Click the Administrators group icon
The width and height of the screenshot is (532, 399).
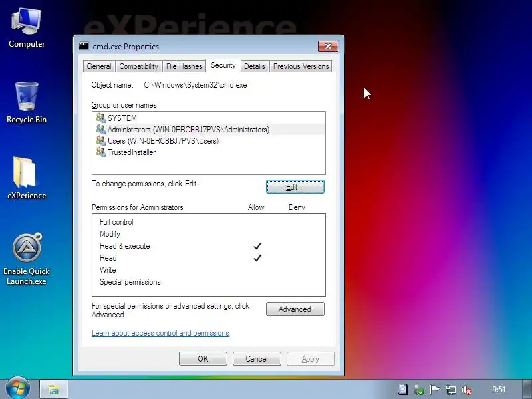101,129
